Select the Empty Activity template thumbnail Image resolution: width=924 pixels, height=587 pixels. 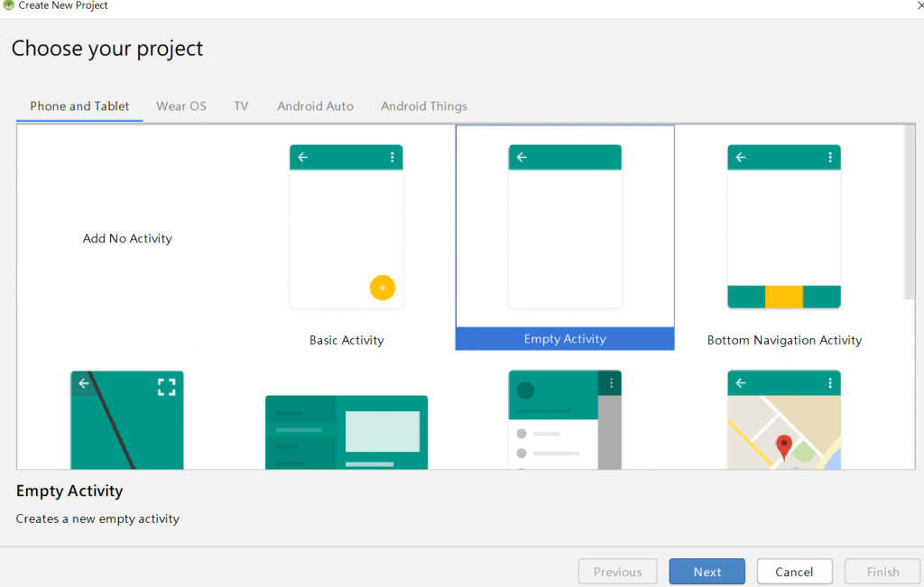click(x=565, y=226)
